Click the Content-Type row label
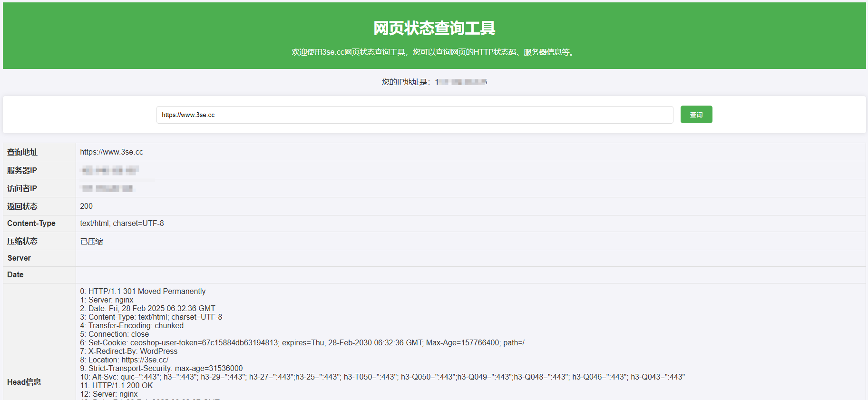 coord(31,224)
